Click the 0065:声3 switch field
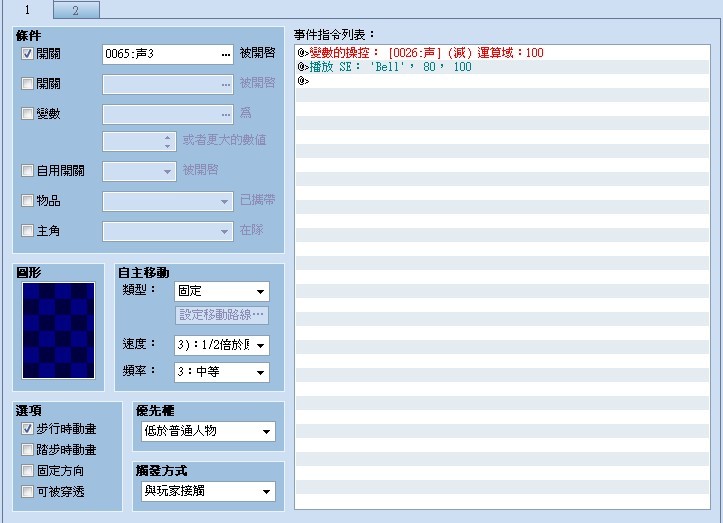This screenshot has height=523, width=723. 168,54
